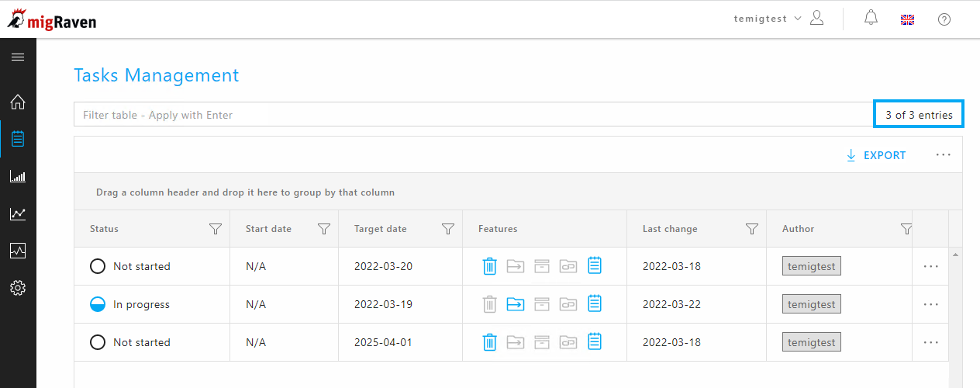Open Status column filter
This screenshot has width=980, height=388.
point(216,229)
